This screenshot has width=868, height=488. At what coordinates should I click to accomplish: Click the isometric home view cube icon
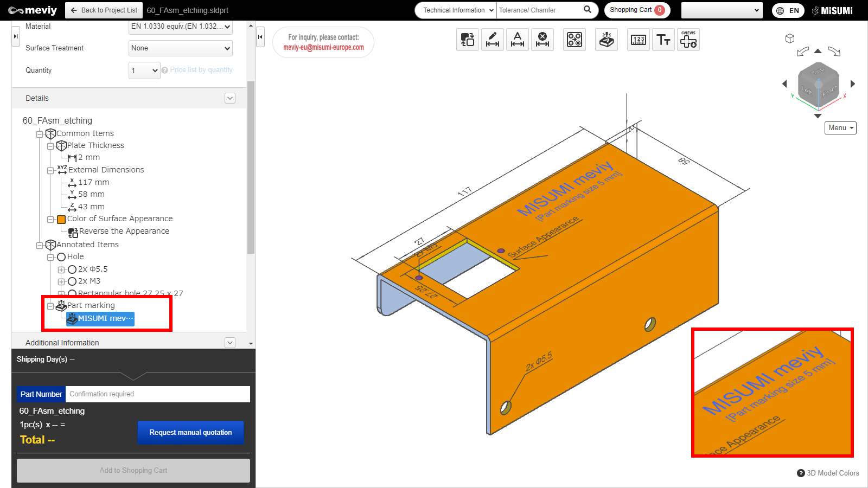(790, 38)
